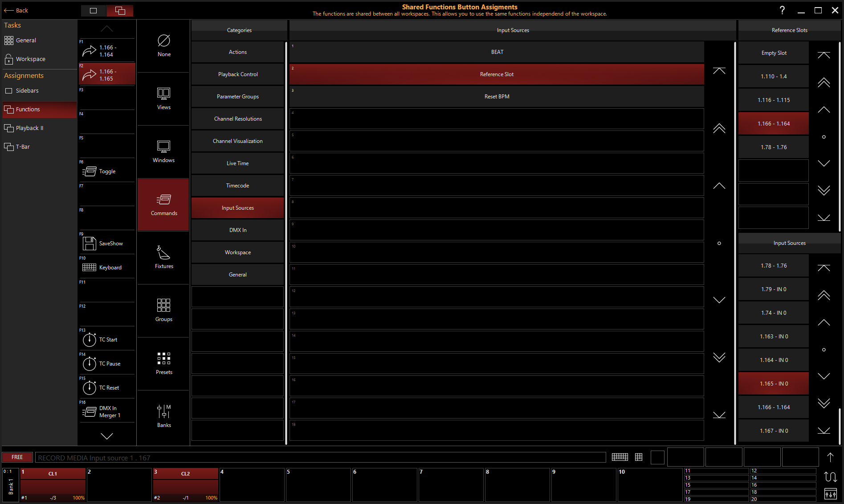The height and width of the screenshot is (504, 844).
Task: Click the command line input field
Action: [320, 458]
